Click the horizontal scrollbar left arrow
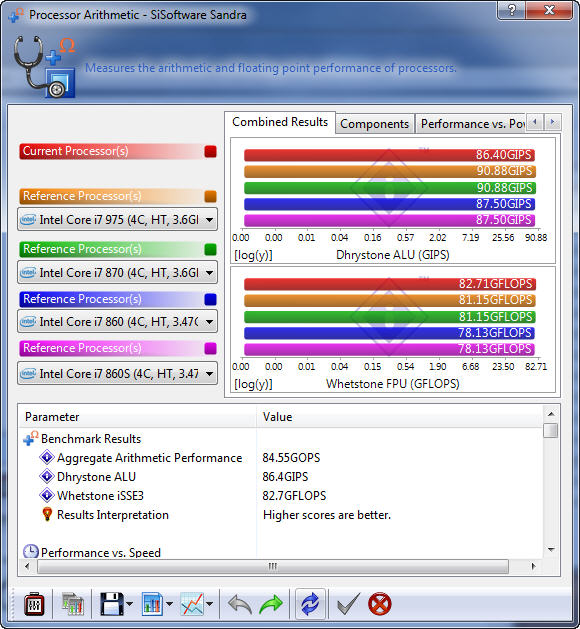Image resolution: width=580 pixels, height=629 pixels. (27, 566)
